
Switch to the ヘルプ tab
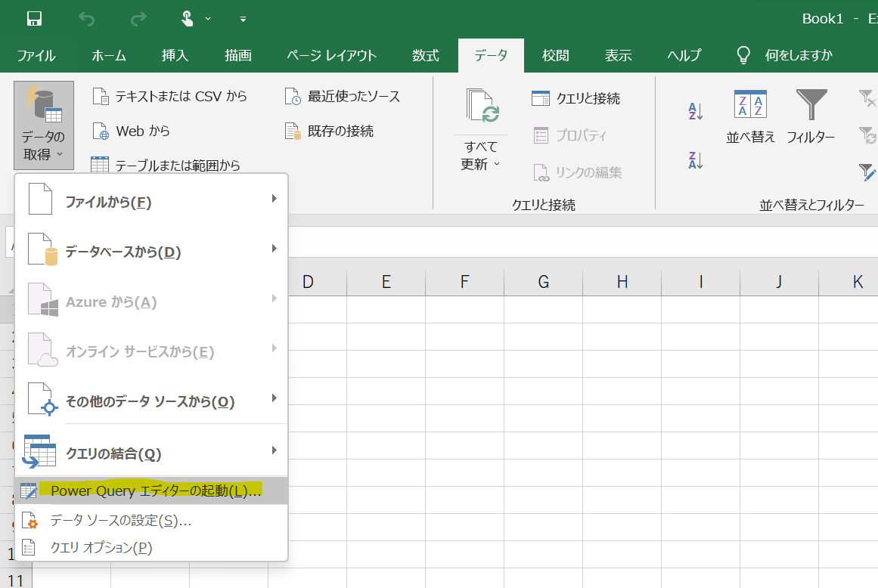tap(684, 55)
